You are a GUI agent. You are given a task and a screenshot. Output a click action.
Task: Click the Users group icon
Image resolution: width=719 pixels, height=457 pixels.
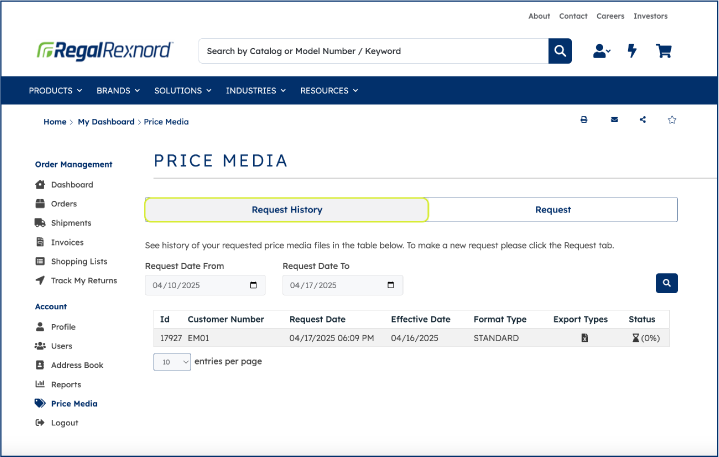(40, 346)
